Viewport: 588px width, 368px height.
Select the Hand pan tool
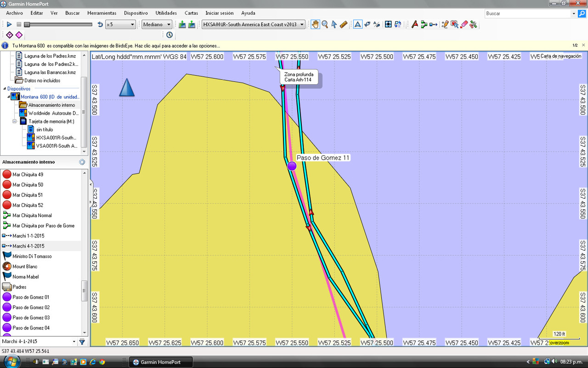click(315, 24)
